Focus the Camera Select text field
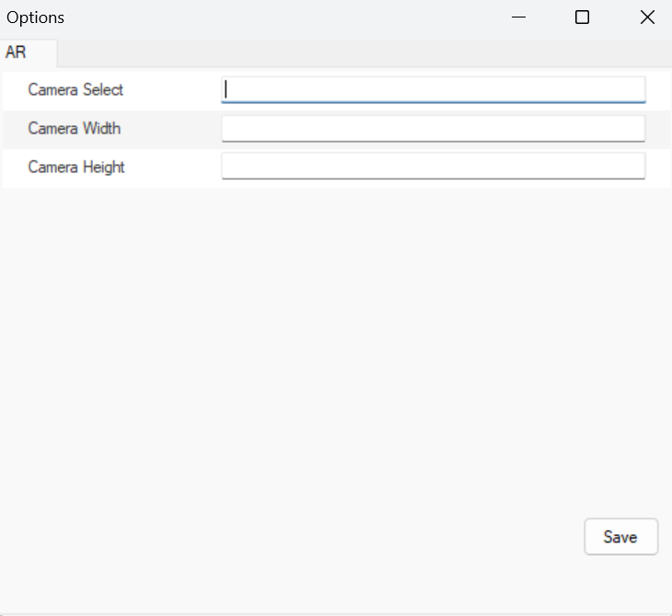 click(434, 89)
